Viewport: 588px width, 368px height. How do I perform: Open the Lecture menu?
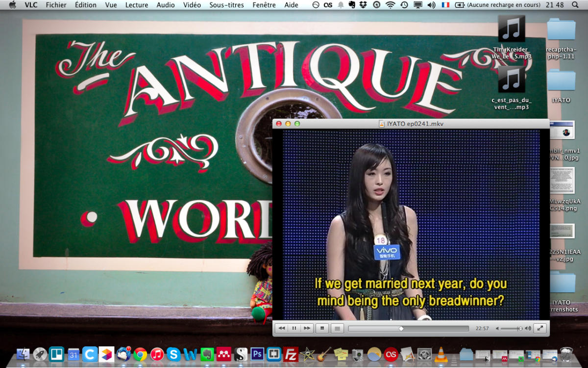pos(137,5)
